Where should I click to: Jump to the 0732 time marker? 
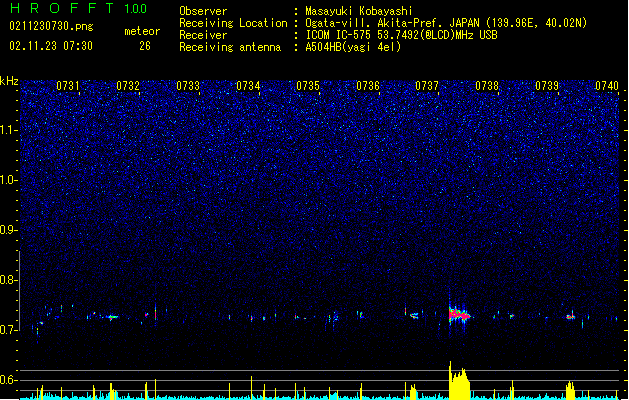tap(128, 86)
